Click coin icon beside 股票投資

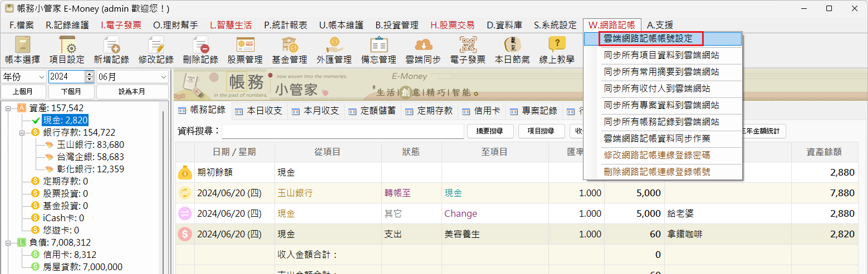pyautogui.click(x=36, y=193)
